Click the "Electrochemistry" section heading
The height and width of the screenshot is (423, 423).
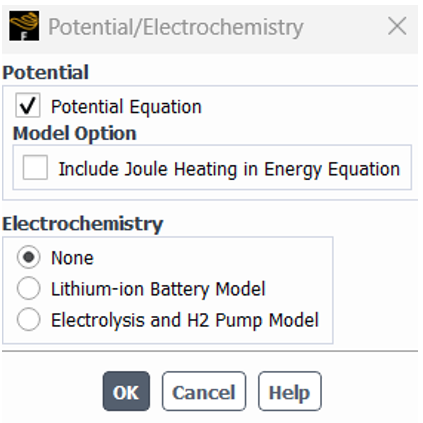tap(83, 223)
